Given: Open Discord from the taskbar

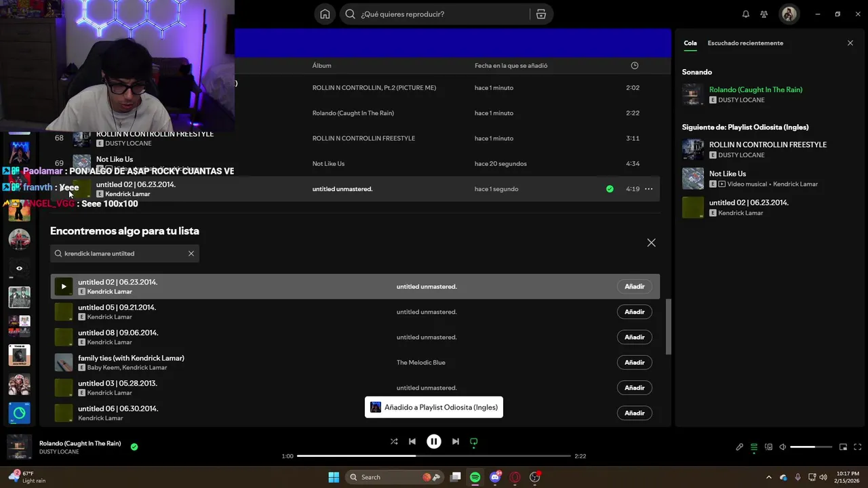Looking at the screenshot, I should point(496,477).
